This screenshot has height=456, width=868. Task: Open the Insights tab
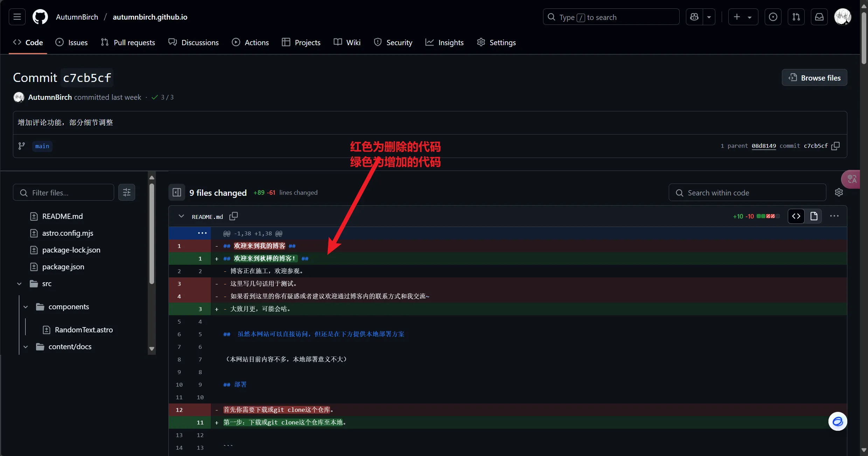444,42
